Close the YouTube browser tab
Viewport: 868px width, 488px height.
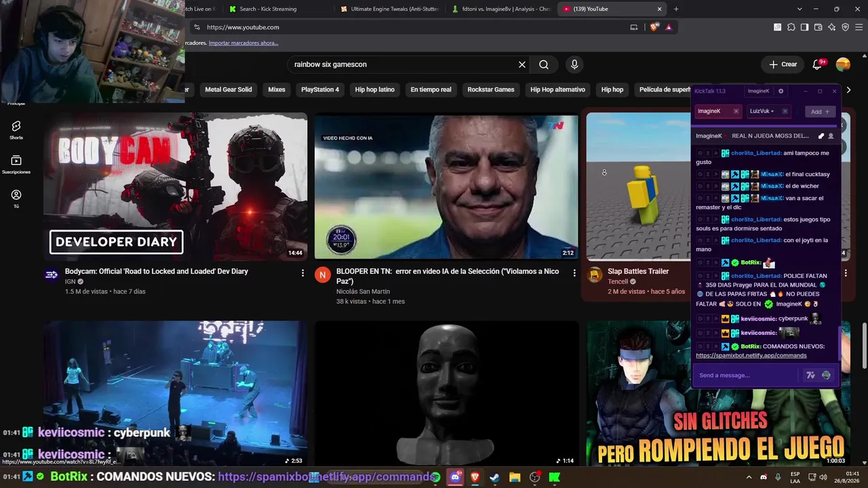[x=659, y=9]
